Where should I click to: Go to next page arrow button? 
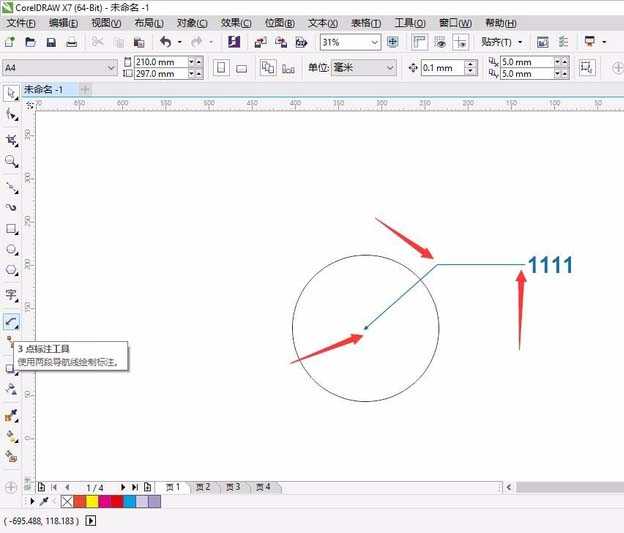[x=122, y=487]
